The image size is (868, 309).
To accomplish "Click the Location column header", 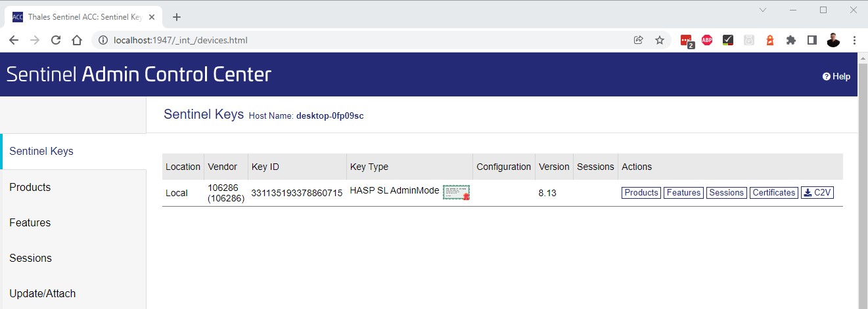I will [x=183, y=167].
